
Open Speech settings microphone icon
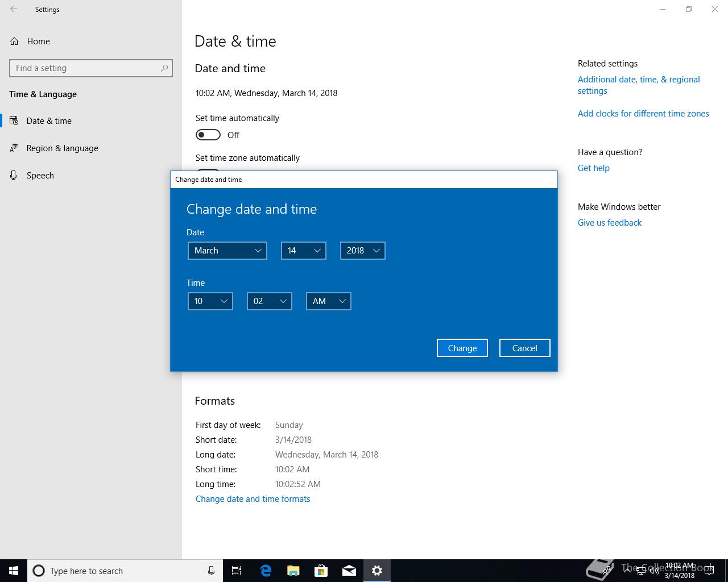pos(14,176)
